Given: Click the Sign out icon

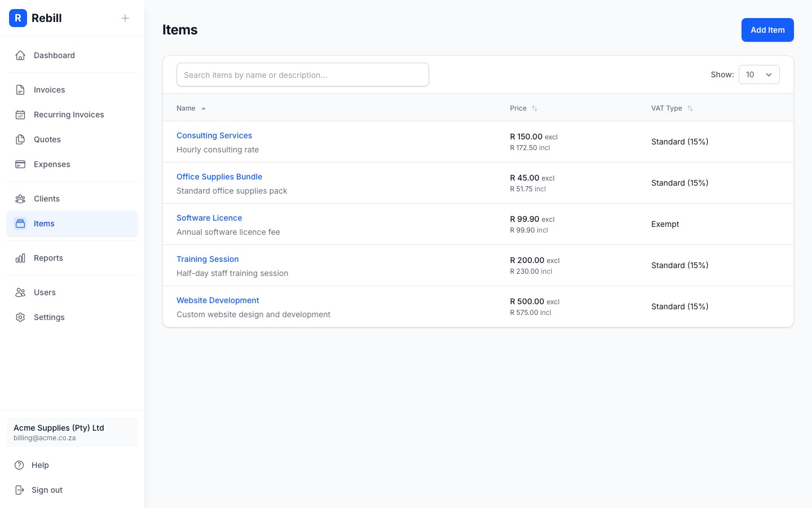Looking at the screenshot, I should click(20, 489).
